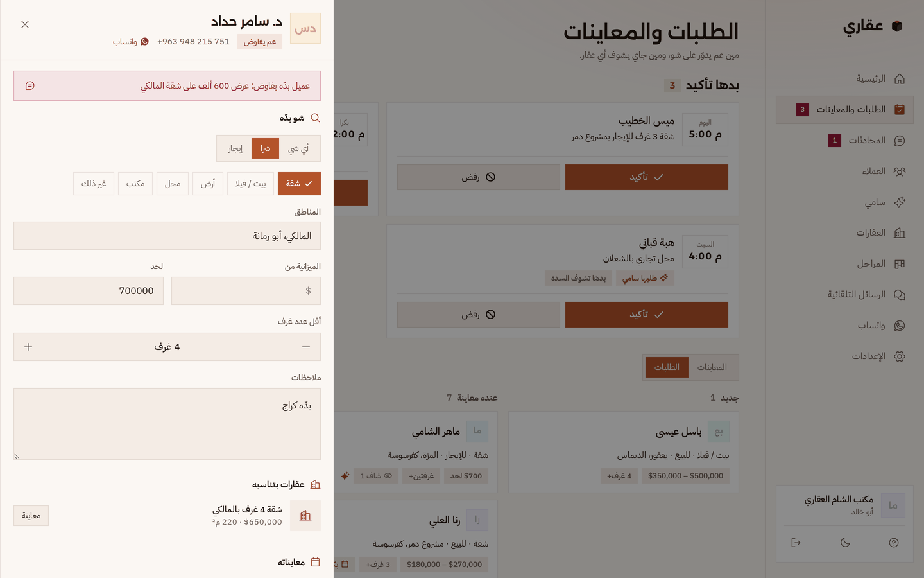Toggle the محل property type chip

pos(173,184)
